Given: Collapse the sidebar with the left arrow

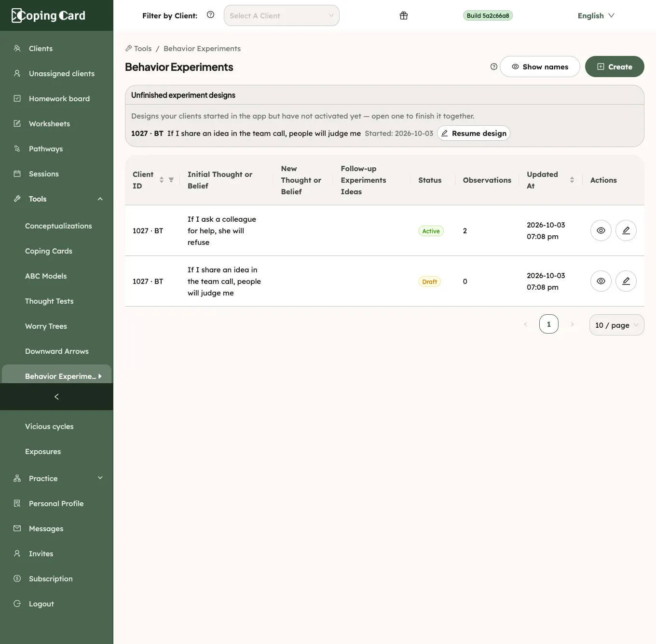Looking at the screenshot, I should tap(56, 397).
